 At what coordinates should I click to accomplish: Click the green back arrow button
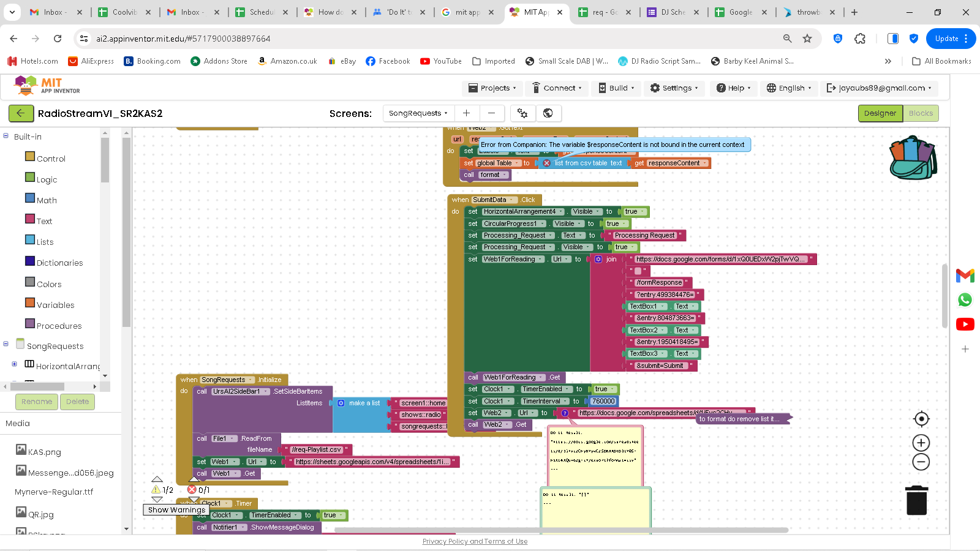(21, 113)
